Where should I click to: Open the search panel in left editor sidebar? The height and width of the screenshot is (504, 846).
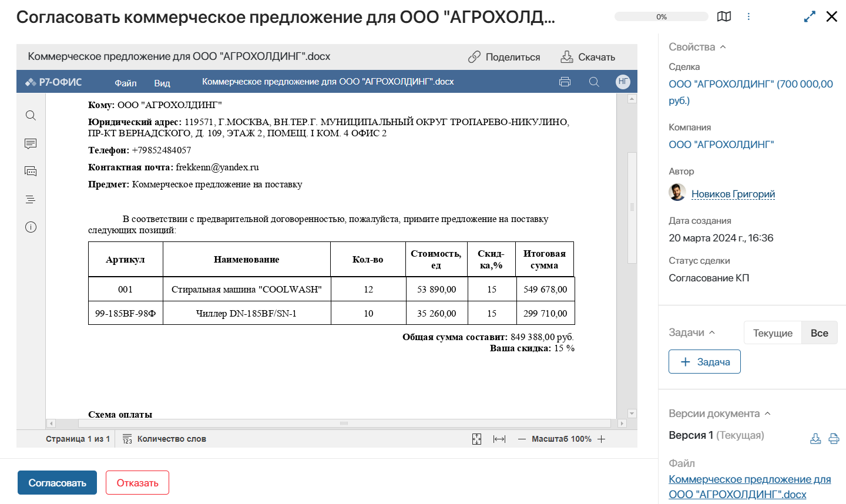click(x=31, y=115)
